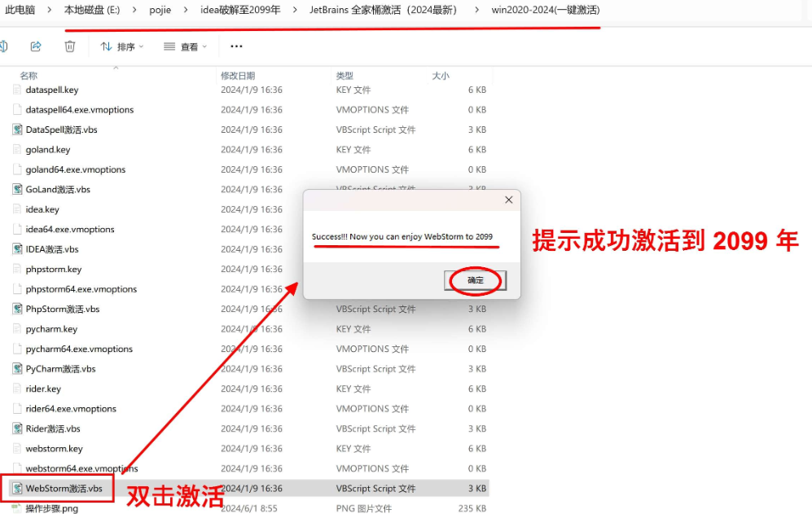812x514 pixels.
Task: Sort by the 修改日期 column header
Action: [x=238, y=76]
